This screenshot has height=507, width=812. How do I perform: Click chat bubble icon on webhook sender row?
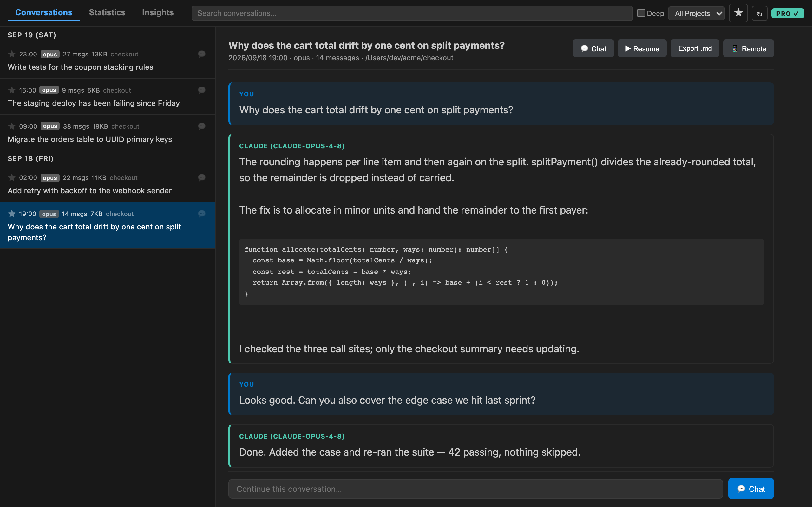[x=202, y=177]
